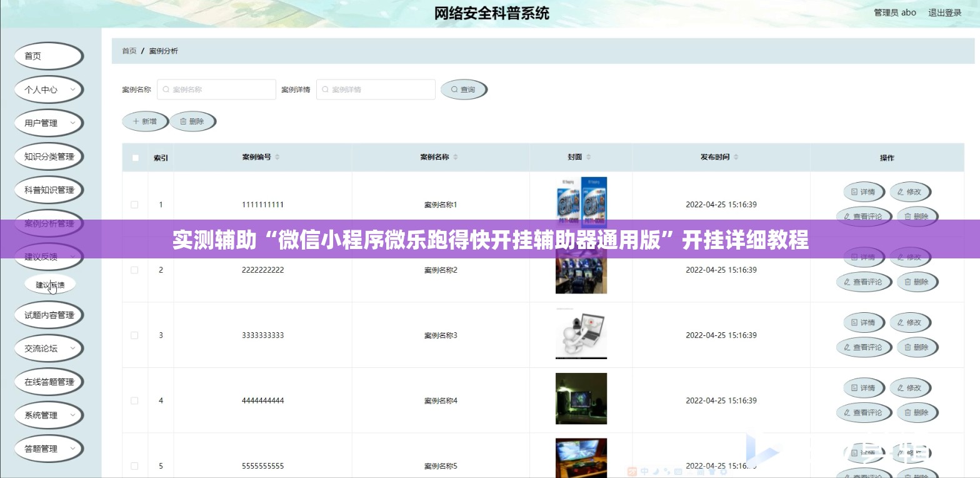The width and height of the screenshot is (980, 478).
Task: Open 详情 for case 1111111111
Action: click(863, 191)
